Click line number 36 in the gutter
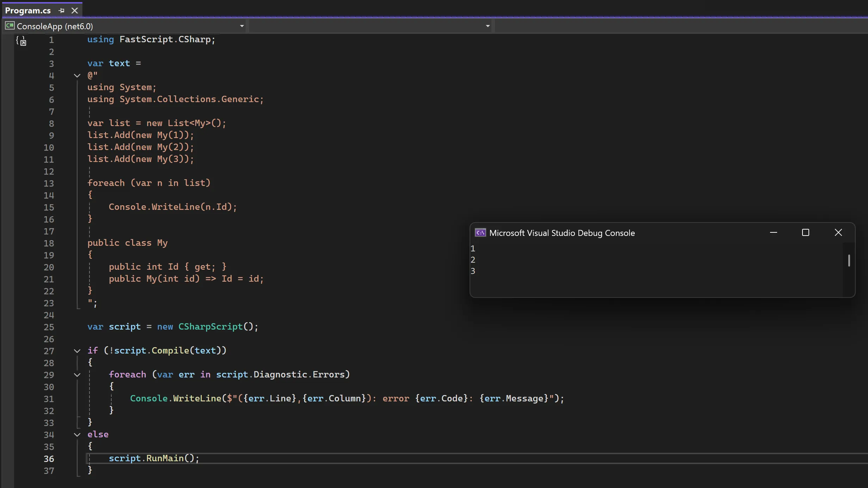 tap(49, 459)
